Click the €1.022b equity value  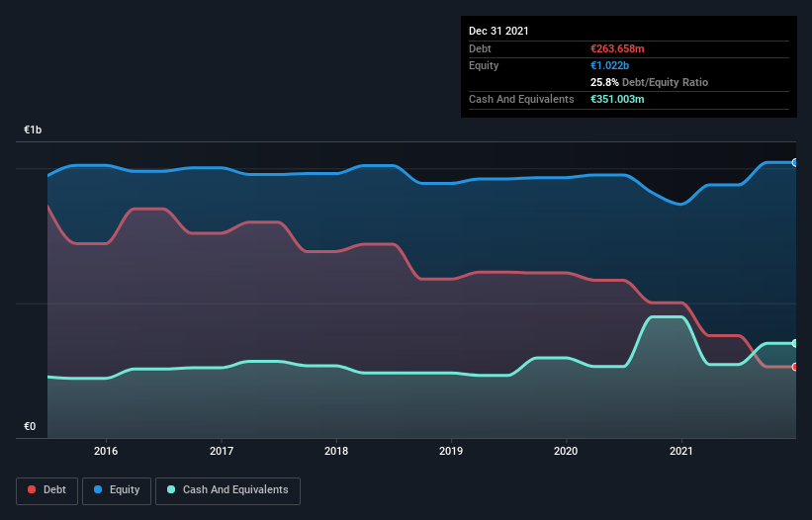tap(609, 65)
